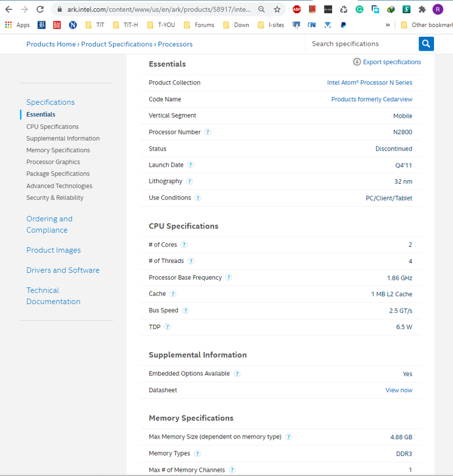Show help for Bus Speed
Screen dimensions: 453x476
coord(186,311)
